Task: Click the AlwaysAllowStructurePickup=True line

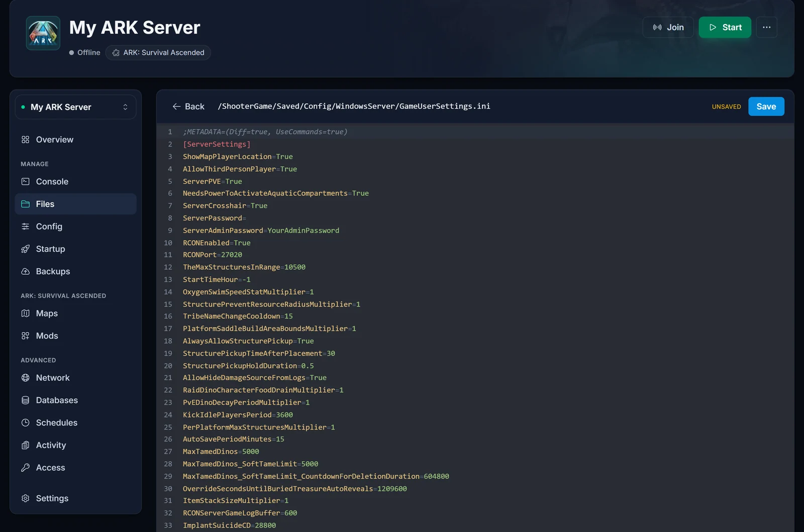Action: pyautogui.click(x=248, y=341)
